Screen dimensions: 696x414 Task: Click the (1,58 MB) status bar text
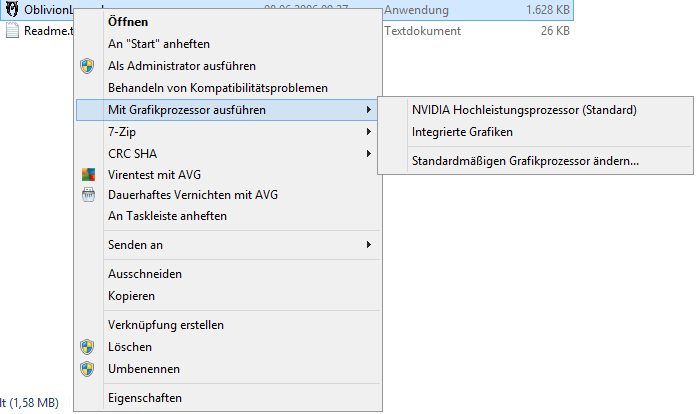(34, 403)
